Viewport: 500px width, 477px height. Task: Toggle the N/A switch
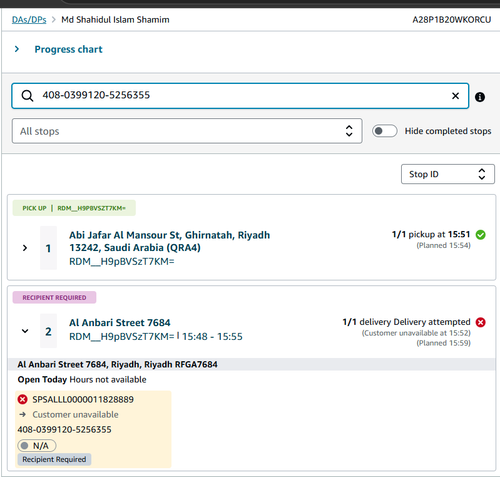coord(37,446)
